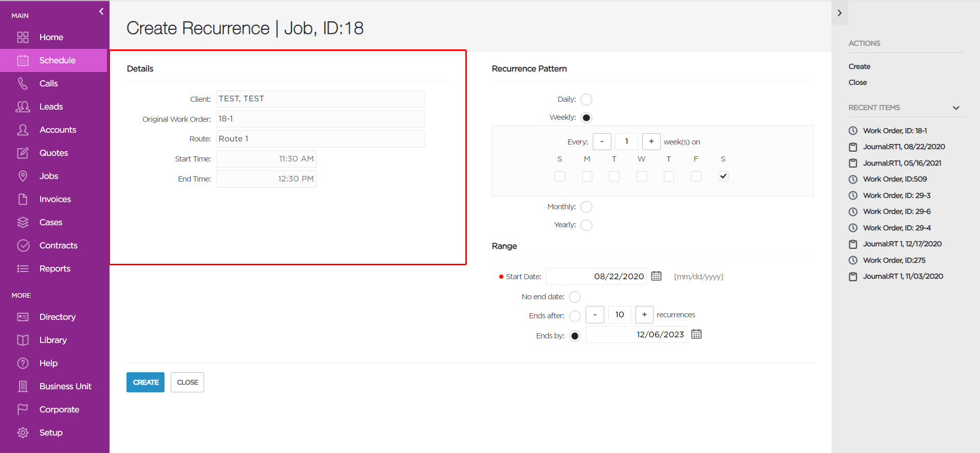Check the Wednesday checkbox
980x453 pixels.
pos(642,176)
